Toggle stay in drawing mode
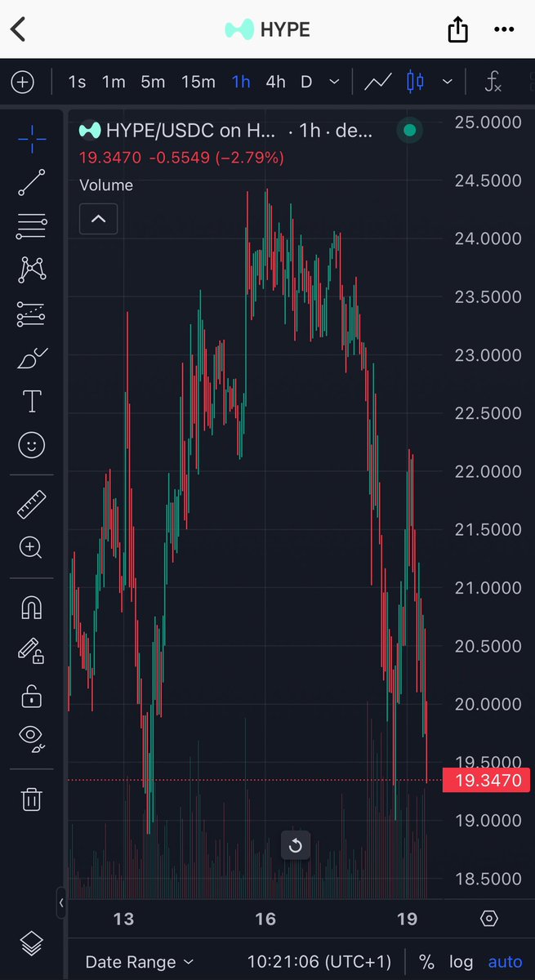Screen dimensions: 535x980 pyautogui.click(x=32, y=652)
